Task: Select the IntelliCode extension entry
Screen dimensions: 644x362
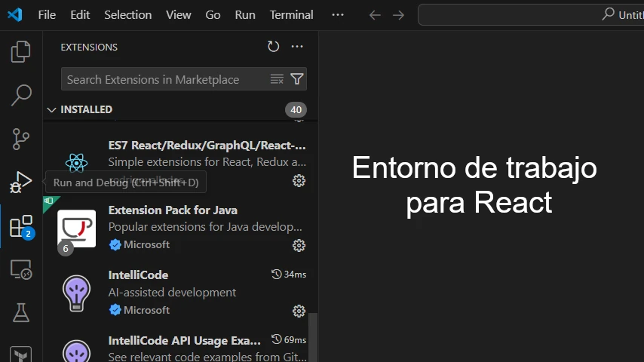Action: 181,293
